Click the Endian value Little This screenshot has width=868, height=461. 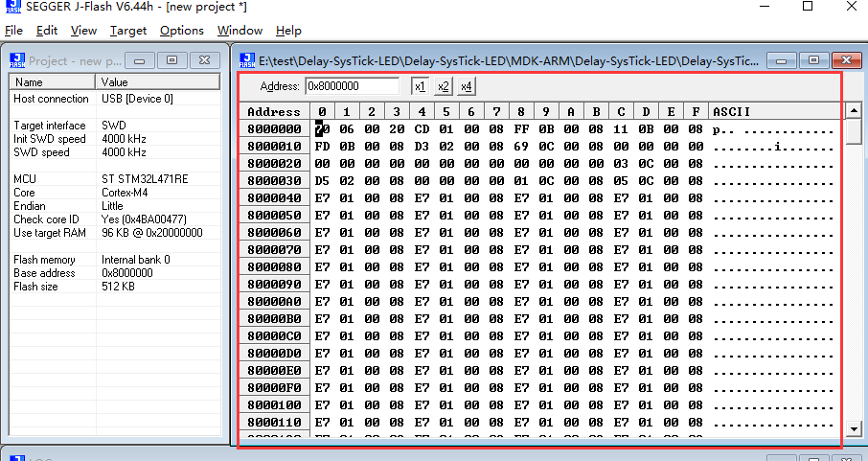click(112, 205)
